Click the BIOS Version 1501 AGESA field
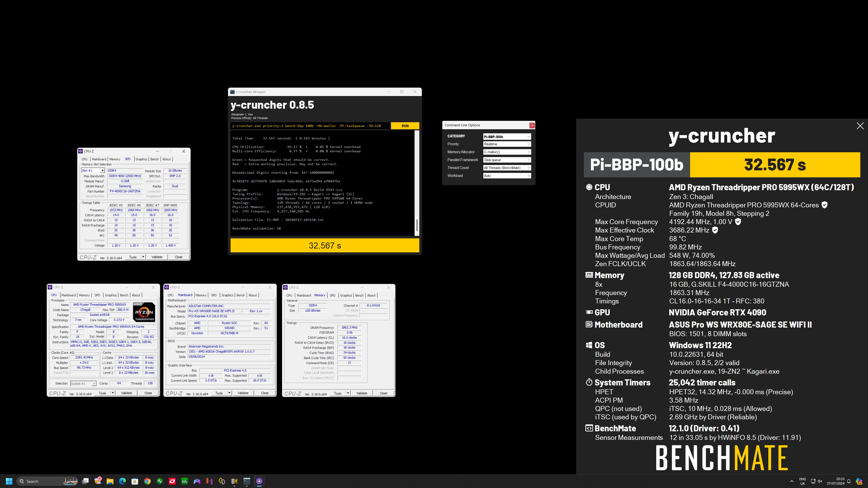868x488 pixels. coord(229,352)
